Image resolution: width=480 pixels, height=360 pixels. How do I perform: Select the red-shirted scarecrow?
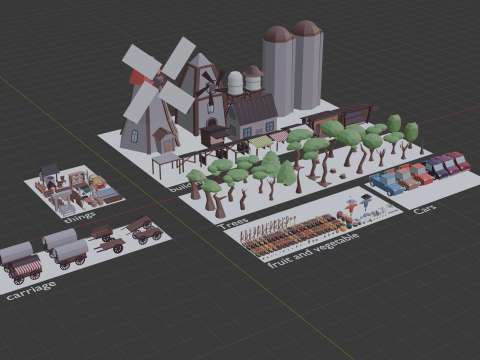click(x=351, y=207)
